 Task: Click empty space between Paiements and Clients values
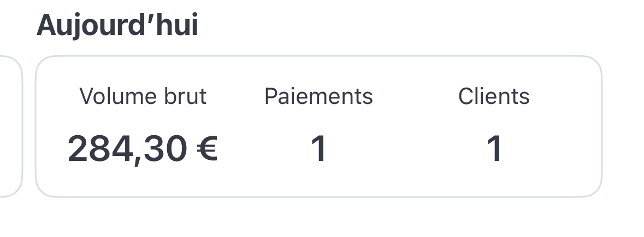(x=407, y=149)
